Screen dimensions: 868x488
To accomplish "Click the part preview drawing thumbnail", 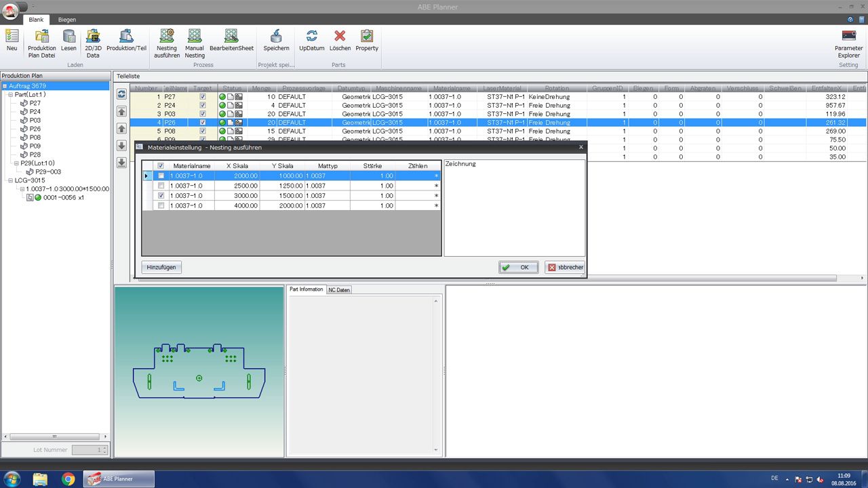I will click(x=199, y=371).
